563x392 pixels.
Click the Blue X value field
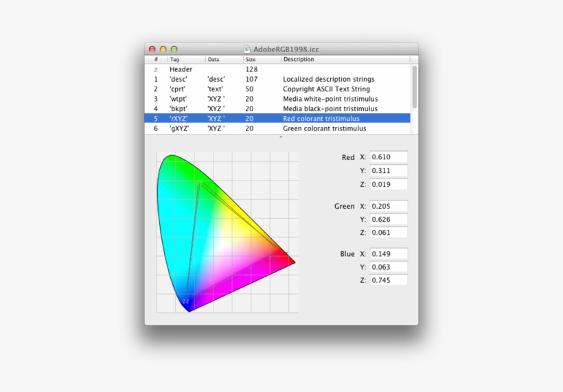tap(389, 254)
